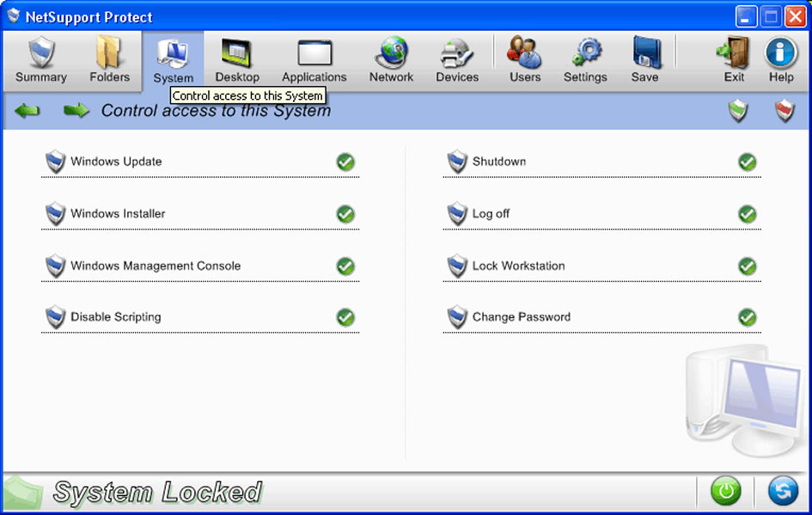812x515 pixels.
Task: Toggle the Lock Workstation check mark
Action: (x=748, y=267)
